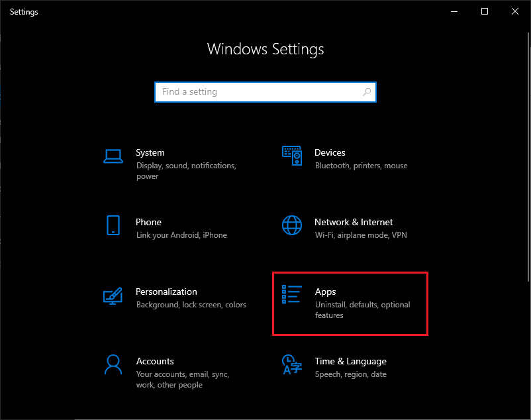This screenshot has height=420, width=531.
Task: Go to the Devices category label
Action: pyautogui.click(x=330, y=153)
